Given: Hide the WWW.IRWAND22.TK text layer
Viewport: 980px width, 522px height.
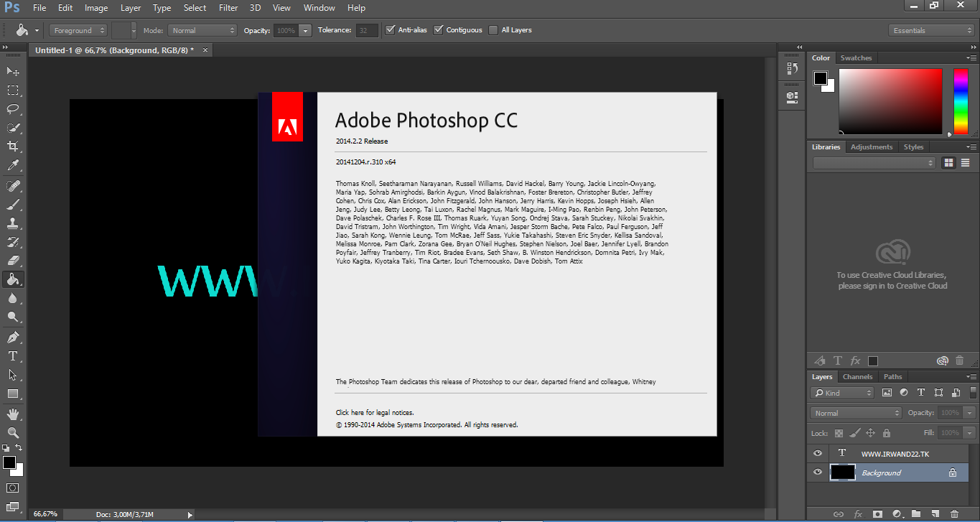Looking at the screenshot, I should (x=817, y=454).
